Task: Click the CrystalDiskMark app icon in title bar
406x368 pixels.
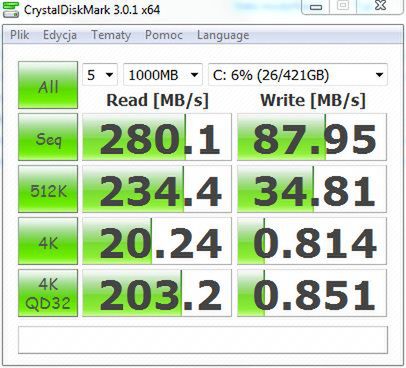Action: click(10, 9)
